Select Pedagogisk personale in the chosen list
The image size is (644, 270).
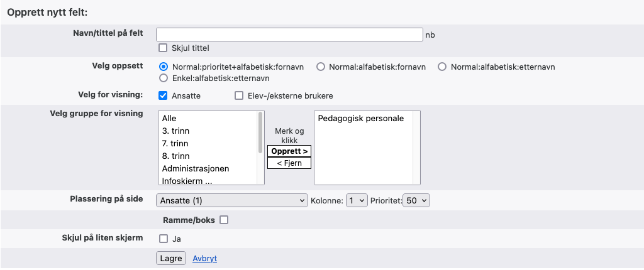361,118
